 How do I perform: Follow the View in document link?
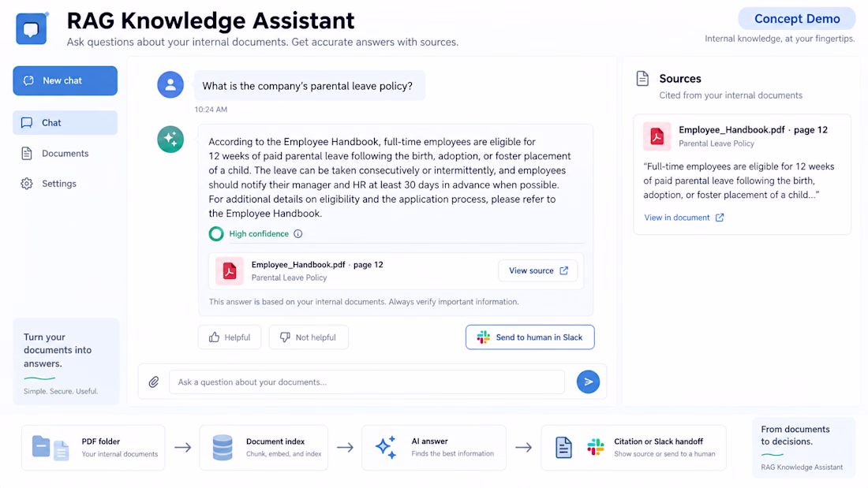(683, 218)
